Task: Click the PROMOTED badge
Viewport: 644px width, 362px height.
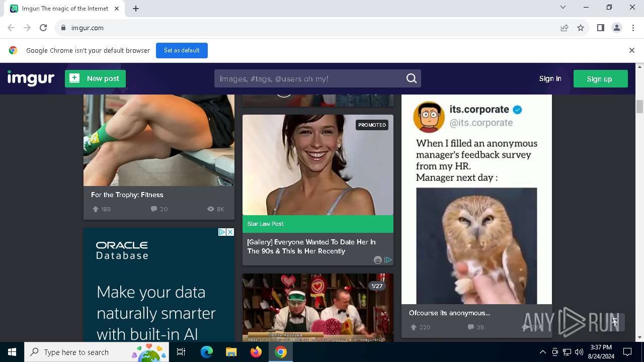Action: [372, 125]
